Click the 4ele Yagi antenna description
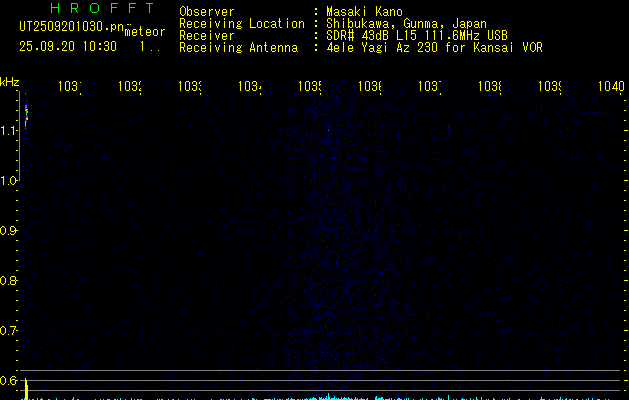 tap(434, 47)
